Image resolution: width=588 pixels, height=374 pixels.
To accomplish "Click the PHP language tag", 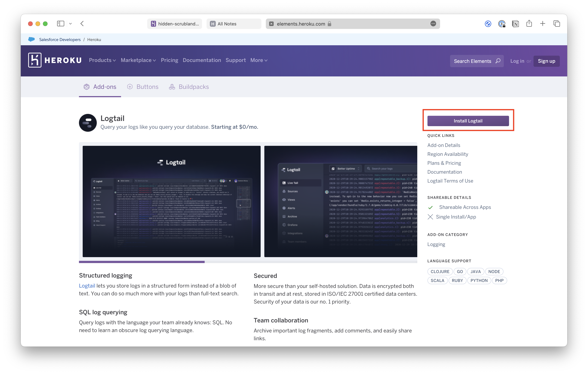I will 499,280.
